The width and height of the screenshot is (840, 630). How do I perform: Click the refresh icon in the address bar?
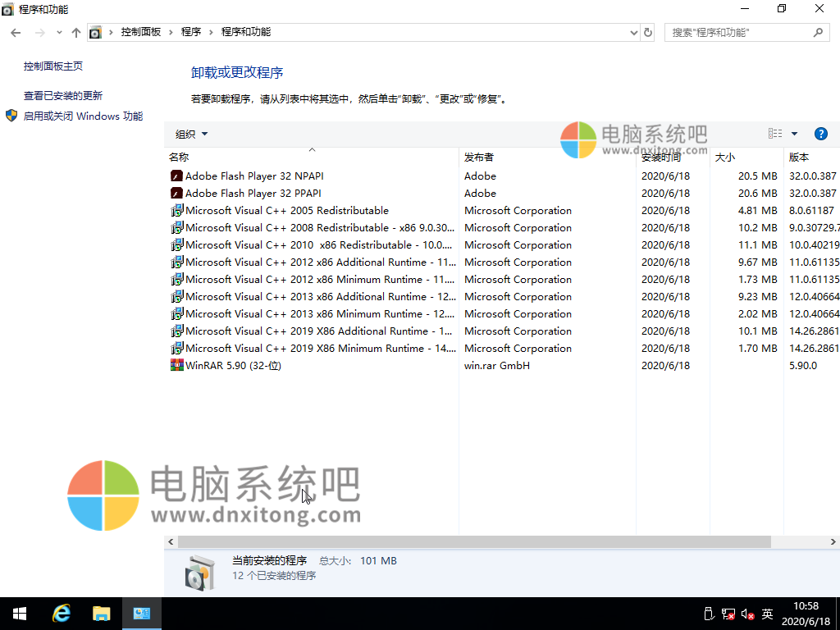pyautogui.click(x=648, y=33)
